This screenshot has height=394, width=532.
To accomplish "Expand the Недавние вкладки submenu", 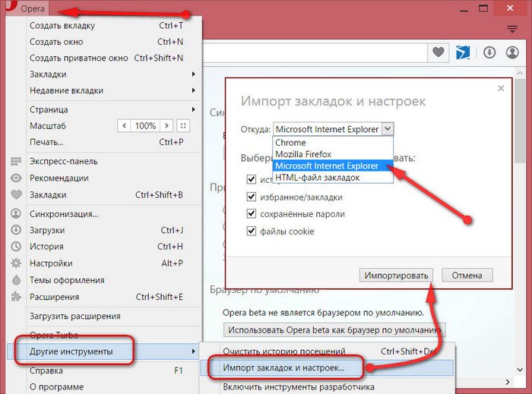I will click(x=194, y=90).
